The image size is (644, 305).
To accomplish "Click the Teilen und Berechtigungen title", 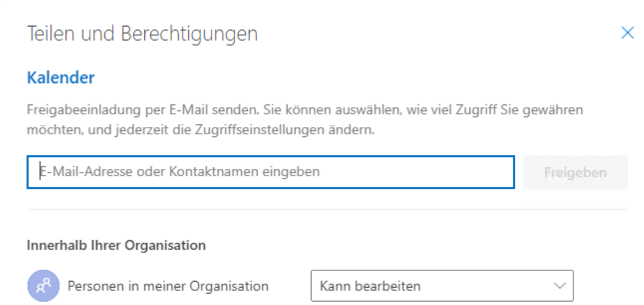I will [x=142, y=34].
